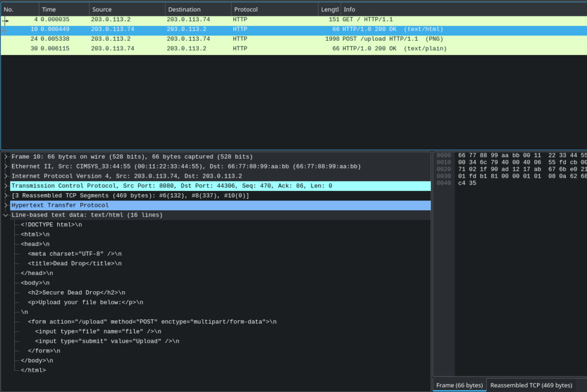Select packet 24 POST /upload request
This screenshot has height=392, width=587.
coord(229,39)
